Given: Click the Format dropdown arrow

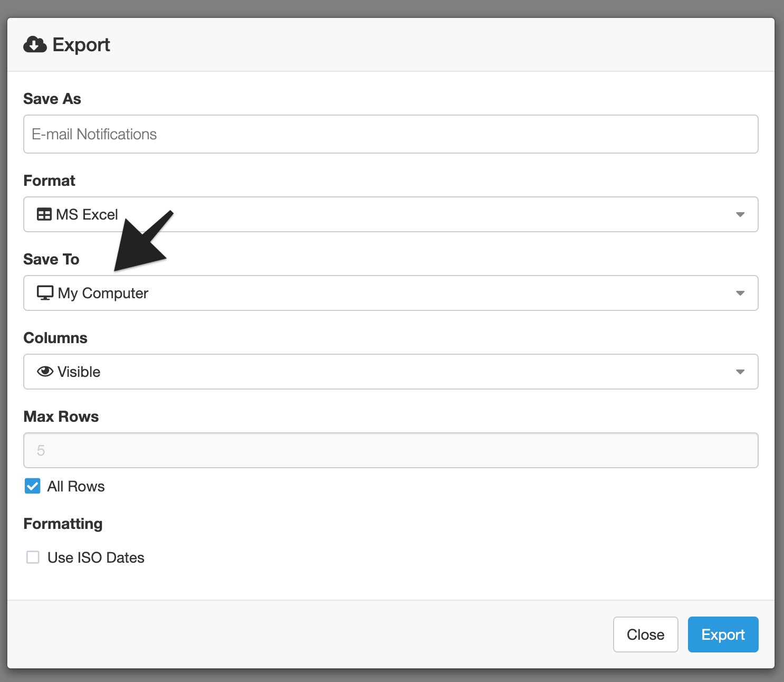Looking at the screenshot, I should 740,215.
